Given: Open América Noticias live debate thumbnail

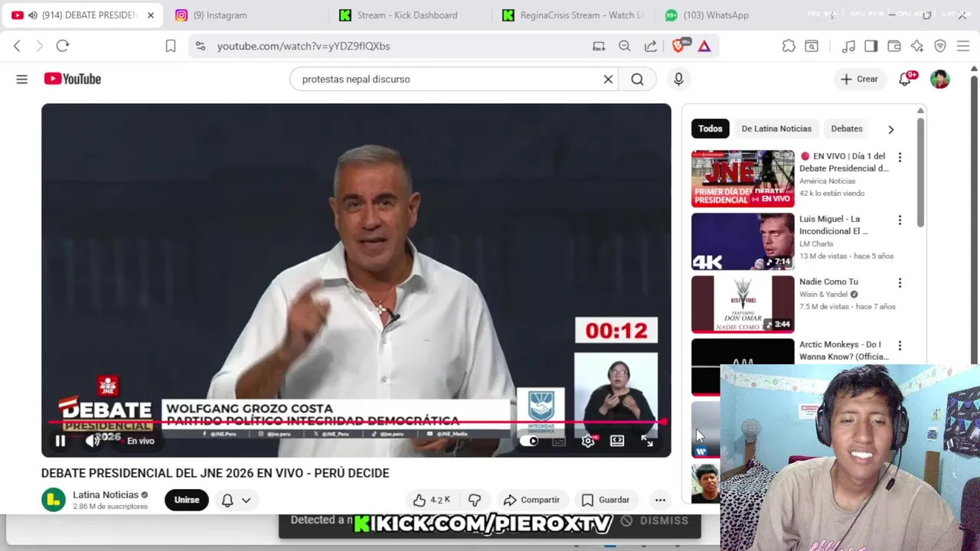Looking at the screenshot, I should tap(743, 179).
